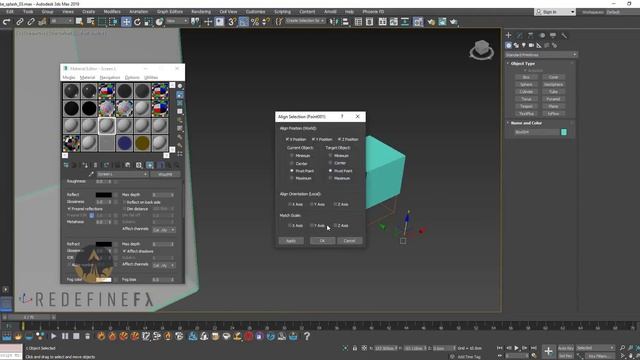This screenshot has width=640, height=360.
Task: Select Target Object Center radio button
Action: pos(330,163)
